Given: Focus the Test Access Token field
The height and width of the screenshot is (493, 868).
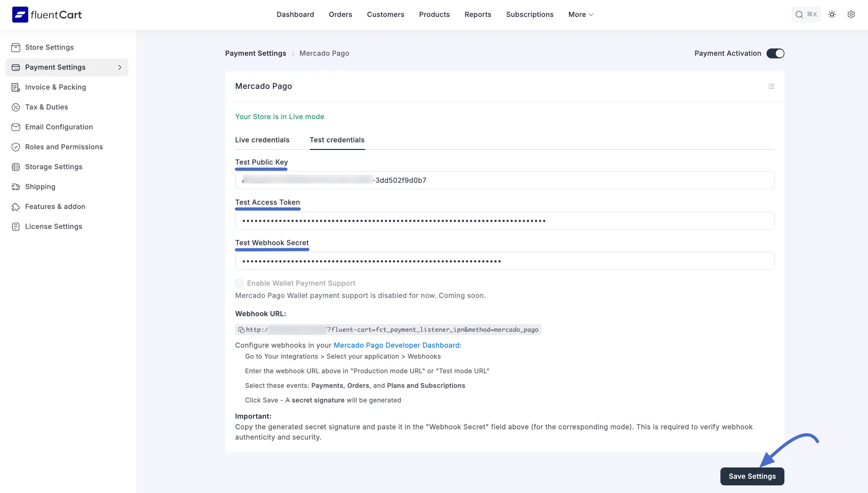Looking at the screenshot, I should [504, 221].
